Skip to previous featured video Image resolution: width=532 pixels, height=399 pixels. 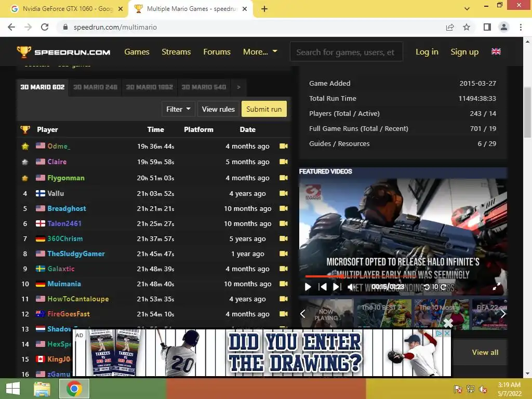coord(323,287)
